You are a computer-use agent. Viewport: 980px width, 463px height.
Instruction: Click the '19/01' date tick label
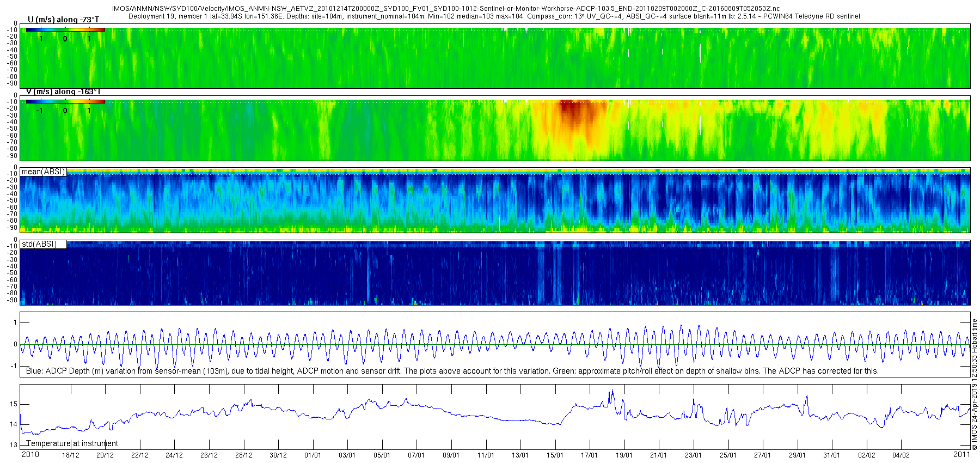(624, 455)
